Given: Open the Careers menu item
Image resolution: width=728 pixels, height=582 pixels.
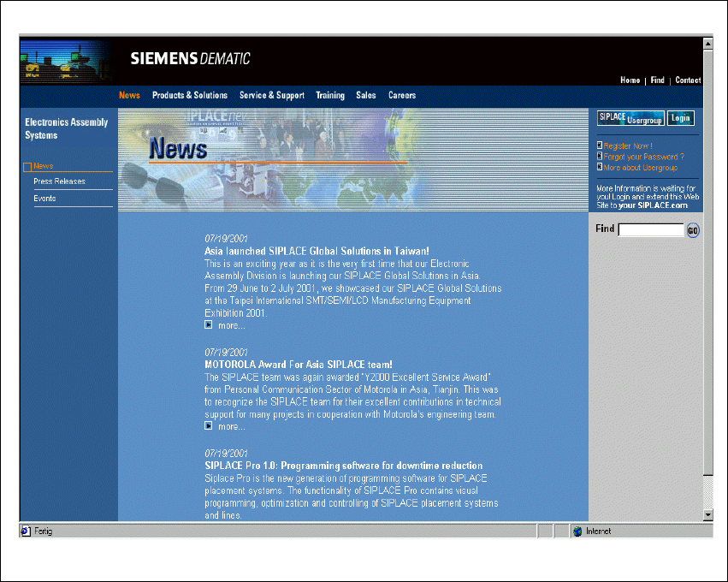Looking at the screenshot, I should click(402, 95).
